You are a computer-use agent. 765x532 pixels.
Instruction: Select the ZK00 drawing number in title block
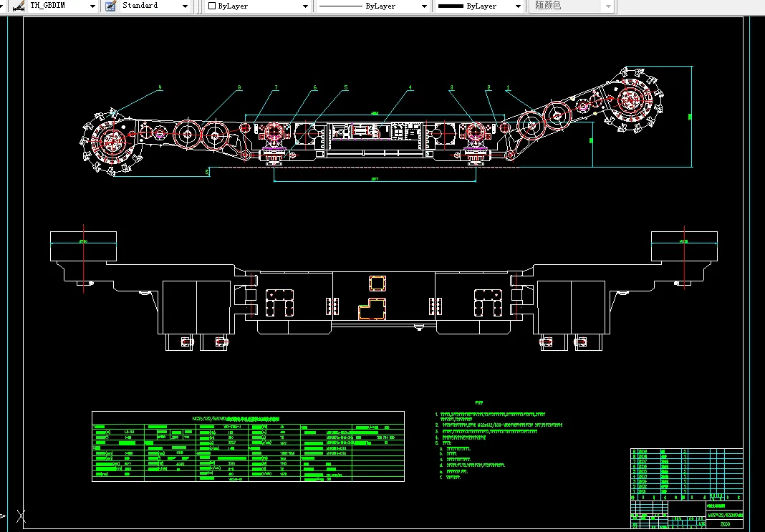click(x=725, y=524)
